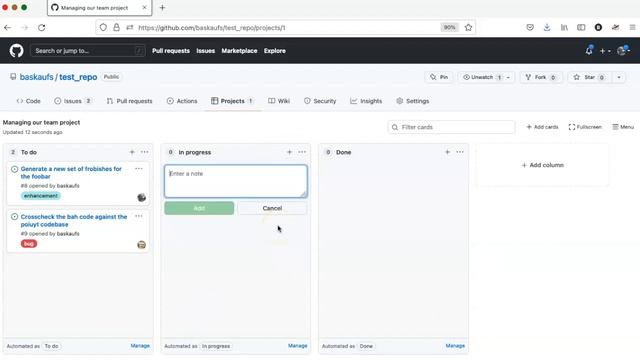Switch to the Code tab
Viewport: 640px width, 360px height.
29,101
